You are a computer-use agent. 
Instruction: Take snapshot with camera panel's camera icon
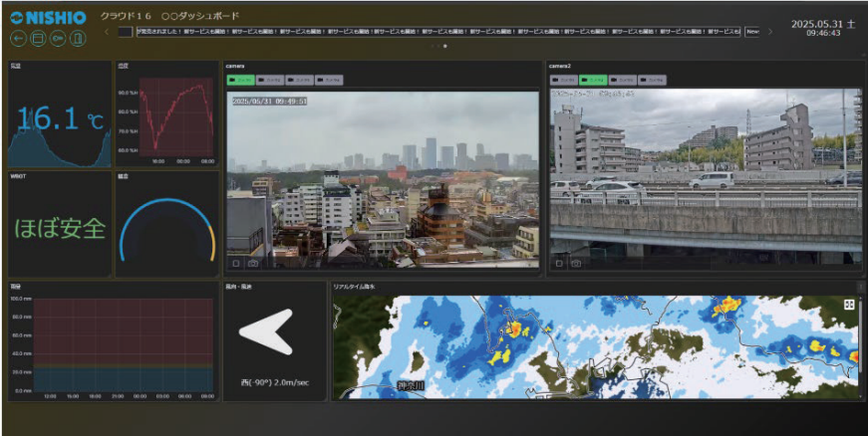pos(253,263)
